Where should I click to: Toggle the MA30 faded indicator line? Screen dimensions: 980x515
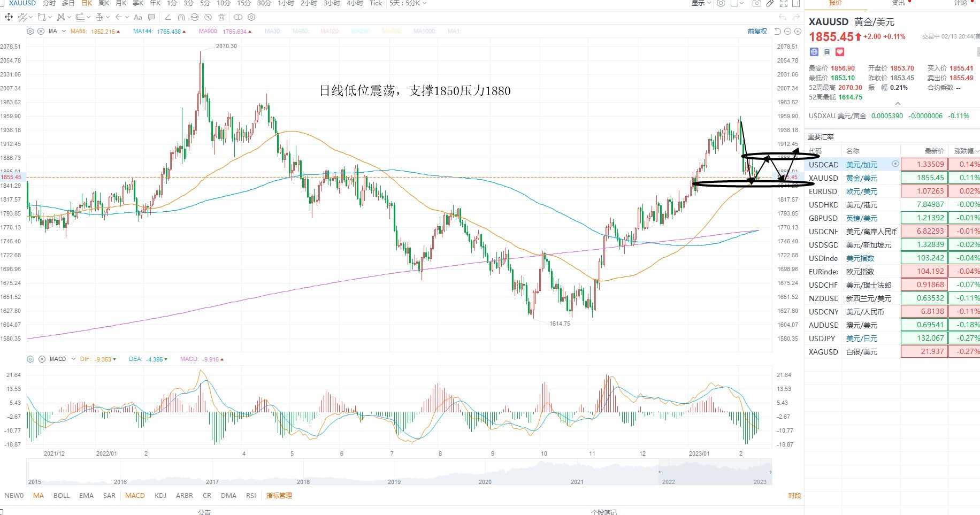pos(272,31)
